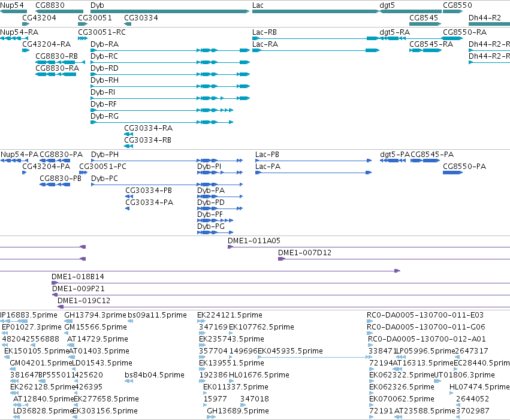Select the Lac gene label
The width and height of the screenshot is (510, 420).
258,5
